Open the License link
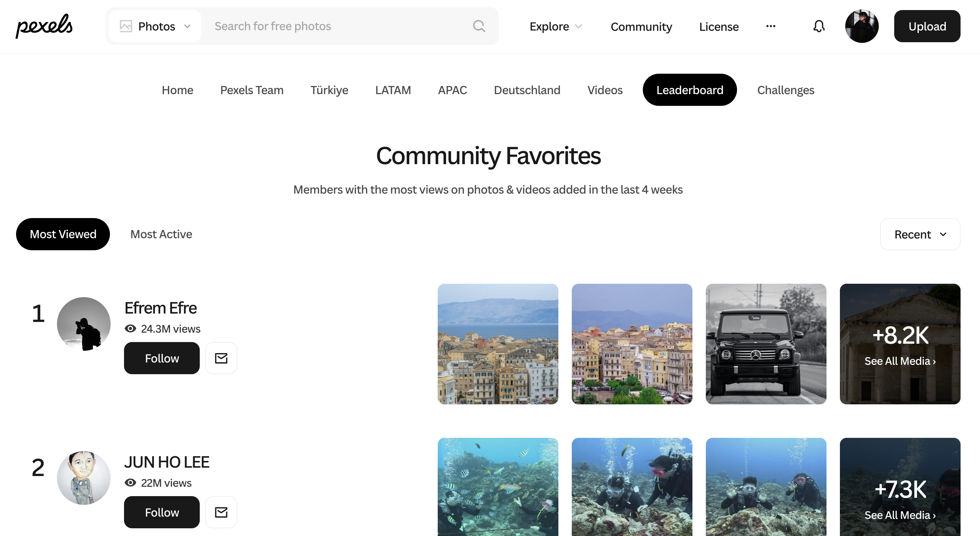The width and height of the screenshot is (980, 536). point(719,26)
